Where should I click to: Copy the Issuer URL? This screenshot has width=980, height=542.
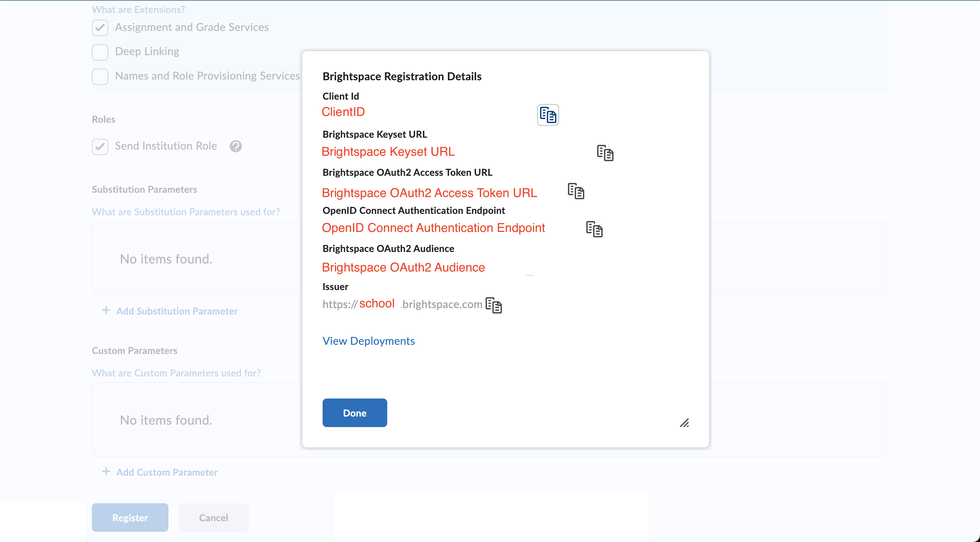pyautogui.click(x=493, y=305)
